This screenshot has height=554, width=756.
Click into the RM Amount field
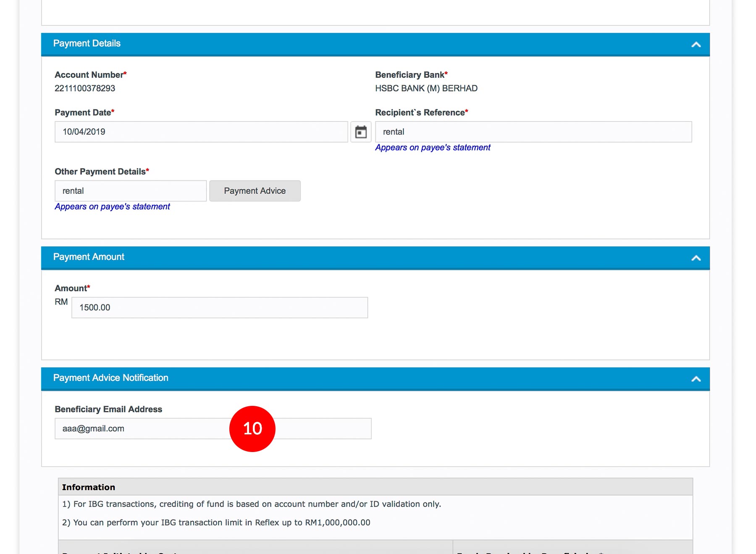[219, 308]
